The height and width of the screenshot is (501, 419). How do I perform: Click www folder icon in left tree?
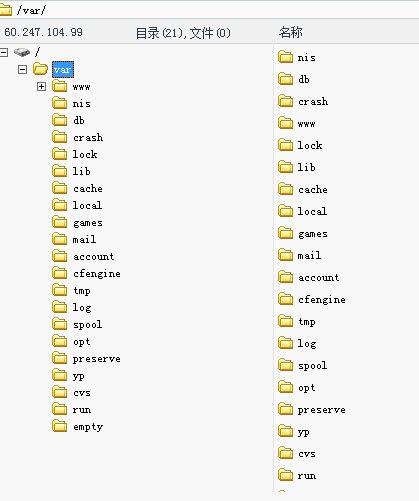coord(60,86)
